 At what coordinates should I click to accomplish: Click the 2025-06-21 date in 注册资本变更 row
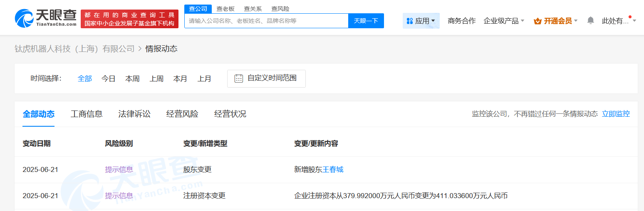40,196
